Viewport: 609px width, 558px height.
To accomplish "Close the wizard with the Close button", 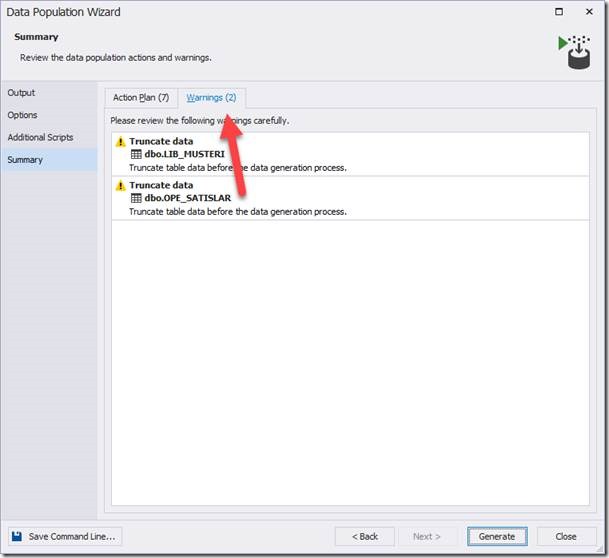I will (x=566, y=536).
